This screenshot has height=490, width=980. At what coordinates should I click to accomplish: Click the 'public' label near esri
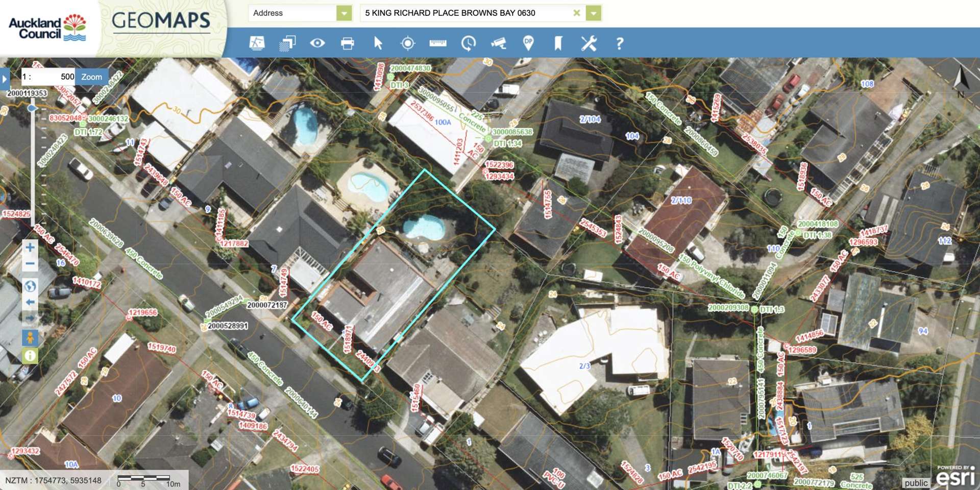click(x=916, y=483)
